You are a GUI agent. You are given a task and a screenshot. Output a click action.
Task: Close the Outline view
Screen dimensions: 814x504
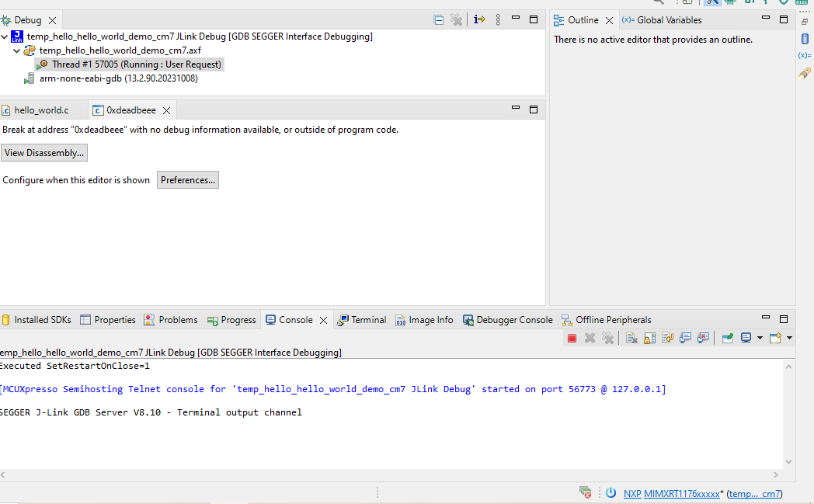coord(610,20)
